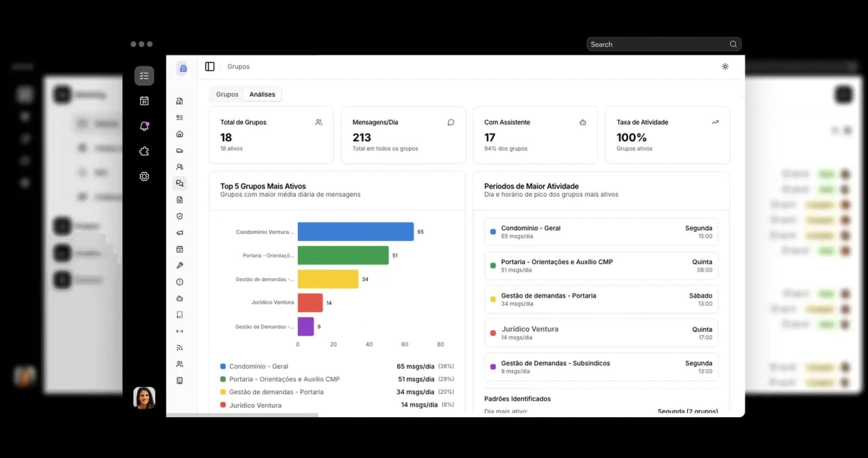
Task: Switch to the Grupos tab
Action: tap(227, 94)
